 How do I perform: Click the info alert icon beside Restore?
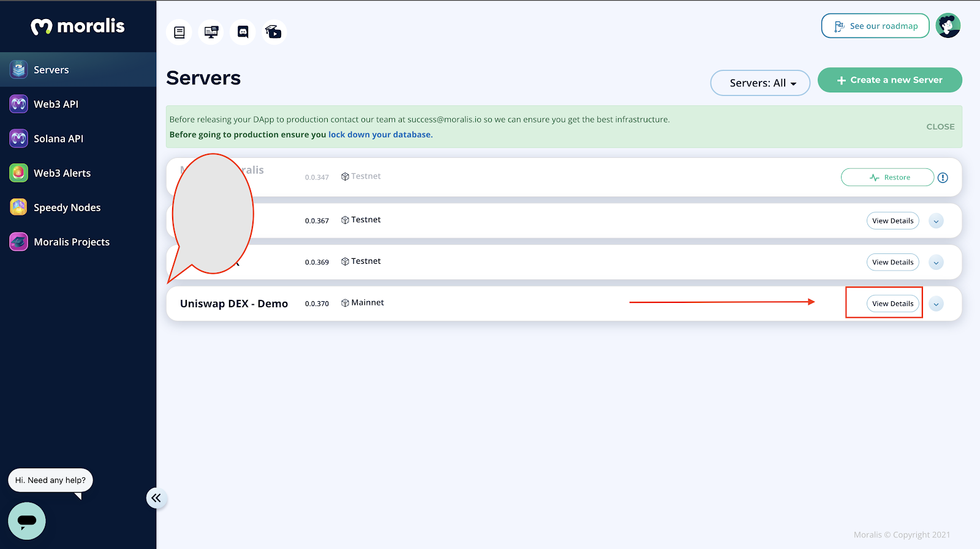pos(943,177)
